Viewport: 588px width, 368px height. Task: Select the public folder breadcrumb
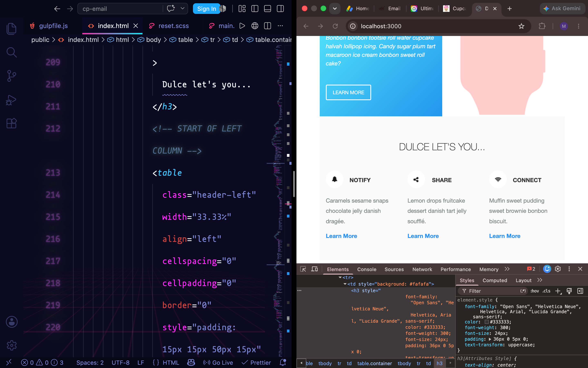(40, 40)
